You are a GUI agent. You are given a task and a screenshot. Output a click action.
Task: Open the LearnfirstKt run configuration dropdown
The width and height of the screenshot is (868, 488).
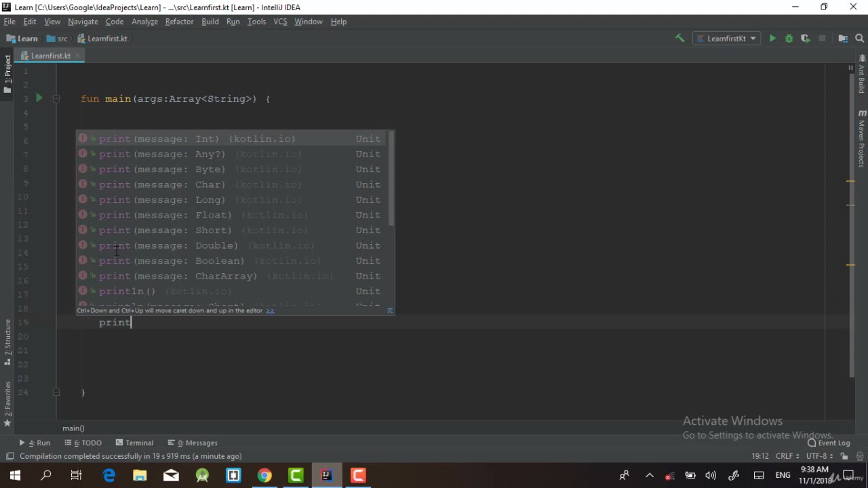point(726,39)
